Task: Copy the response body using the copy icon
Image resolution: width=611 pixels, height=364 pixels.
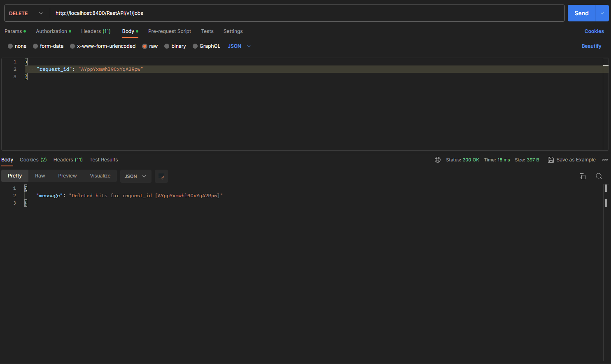Action: [583, 176]
